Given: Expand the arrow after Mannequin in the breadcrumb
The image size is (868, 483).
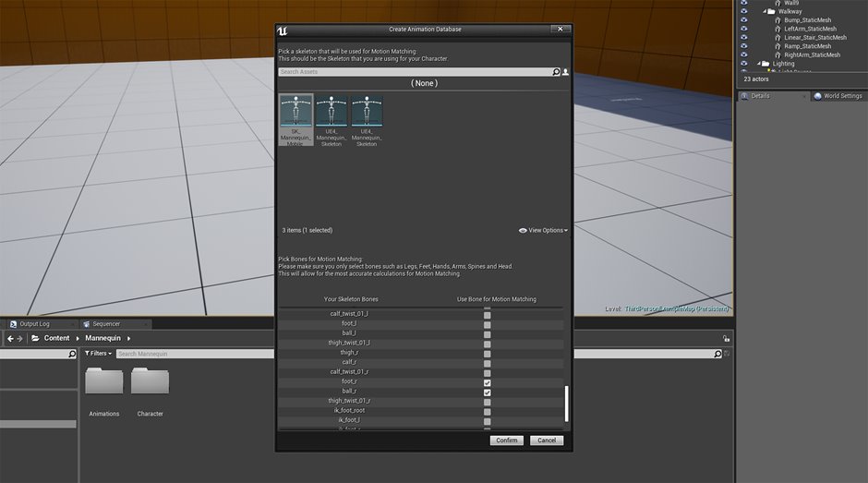Looking at the screenshot, I should click(x=129, y=338).
